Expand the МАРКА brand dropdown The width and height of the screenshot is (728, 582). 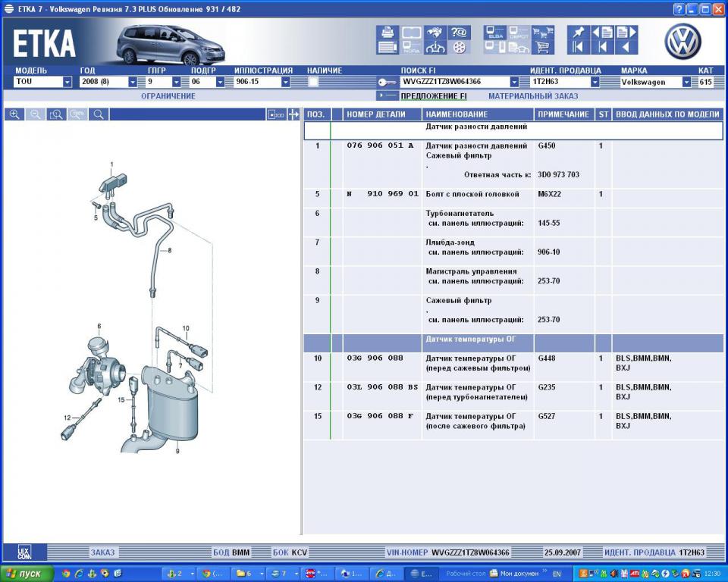[x=686, y=82]
